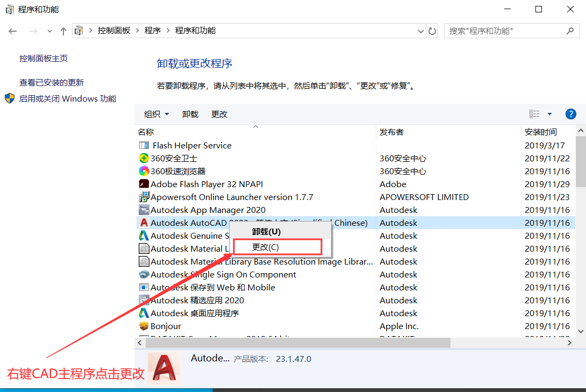The width and height of the screenshot is (586, 392).
Task: Click the Autodesk Single Sign On Component icon
Action: (144, 274)
